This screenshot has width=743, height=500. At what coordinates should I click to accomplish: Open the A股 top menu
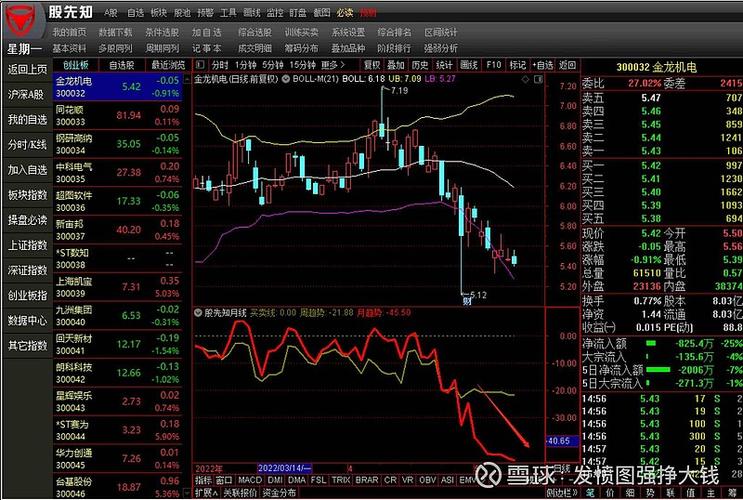111,13
